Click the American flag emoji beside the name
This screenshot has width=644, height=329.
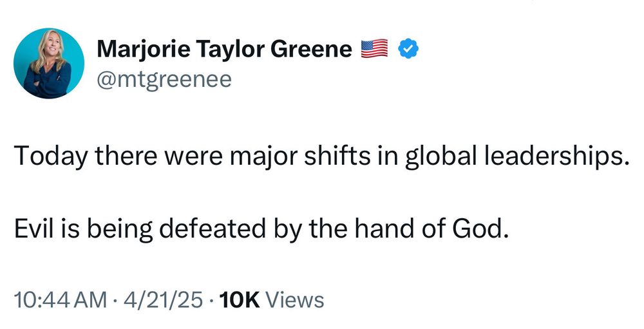[x=374, y=48]
